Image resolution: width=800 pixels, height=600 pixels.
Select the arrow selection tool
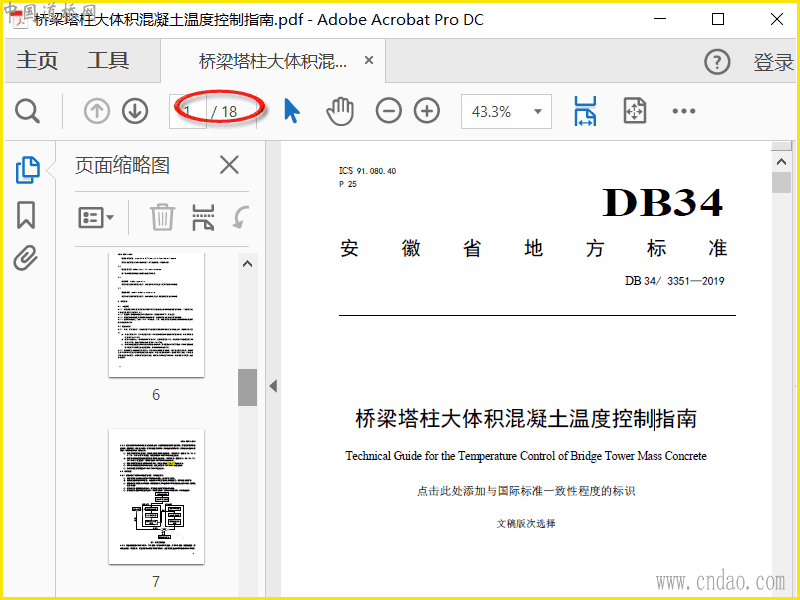[x=291, y=111]
